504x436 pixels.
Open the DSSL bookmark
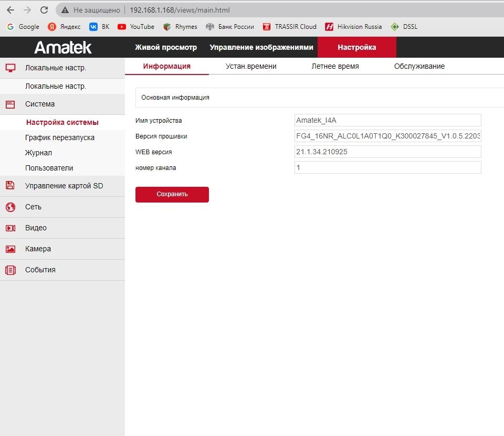coord(404,27)
